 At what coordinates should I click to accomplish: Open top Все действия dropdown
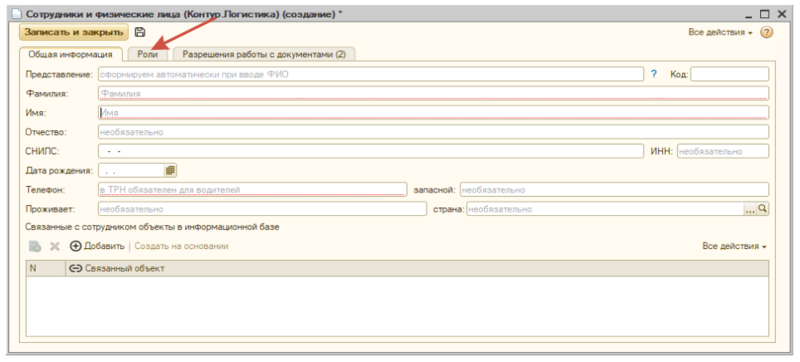point(720,33)
